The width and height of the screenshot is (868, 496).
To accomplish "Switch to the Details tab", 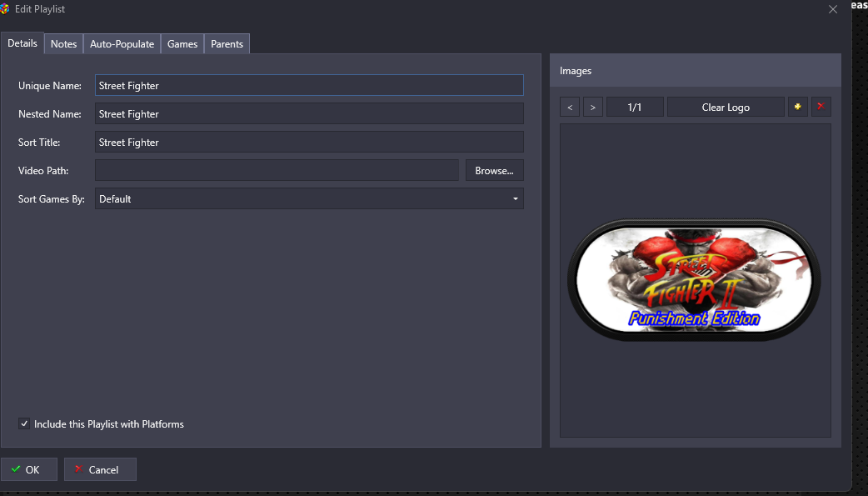I will click(x=22, y=43).
